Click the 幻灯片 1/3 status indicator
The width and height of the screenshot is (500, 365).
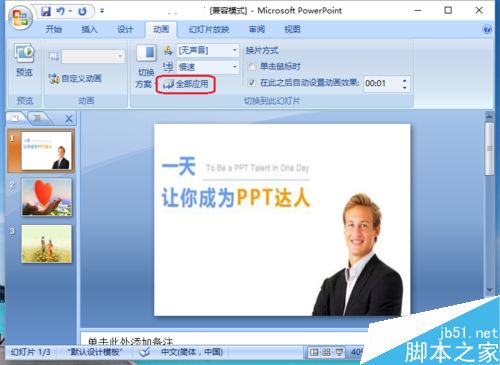tap(31, 352)
